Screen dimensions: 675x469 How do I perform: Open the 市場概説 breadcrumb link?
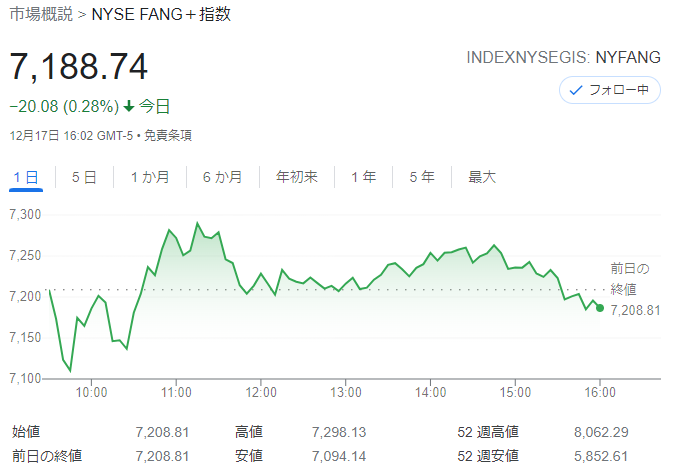tap(41, 14)
